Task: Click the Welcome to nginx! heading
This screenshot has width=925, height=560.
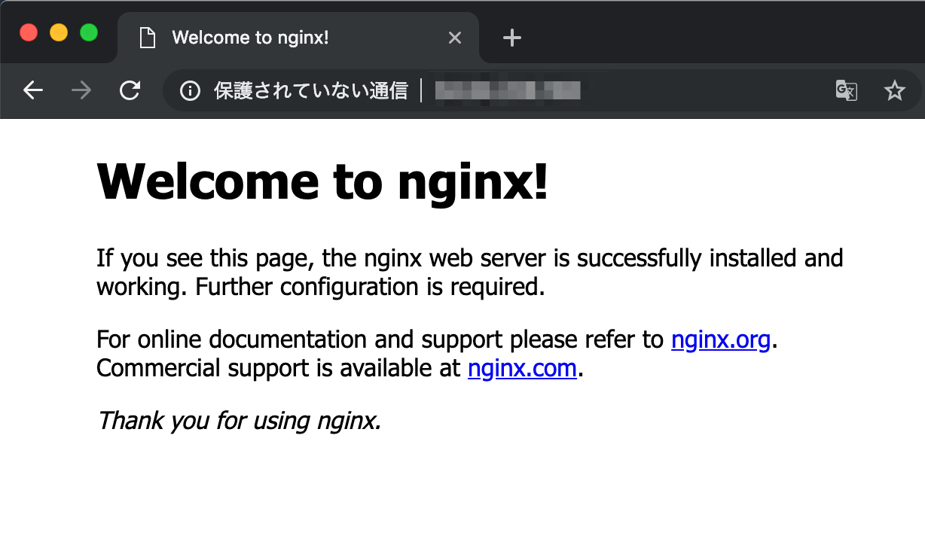Action: [323, 181]
